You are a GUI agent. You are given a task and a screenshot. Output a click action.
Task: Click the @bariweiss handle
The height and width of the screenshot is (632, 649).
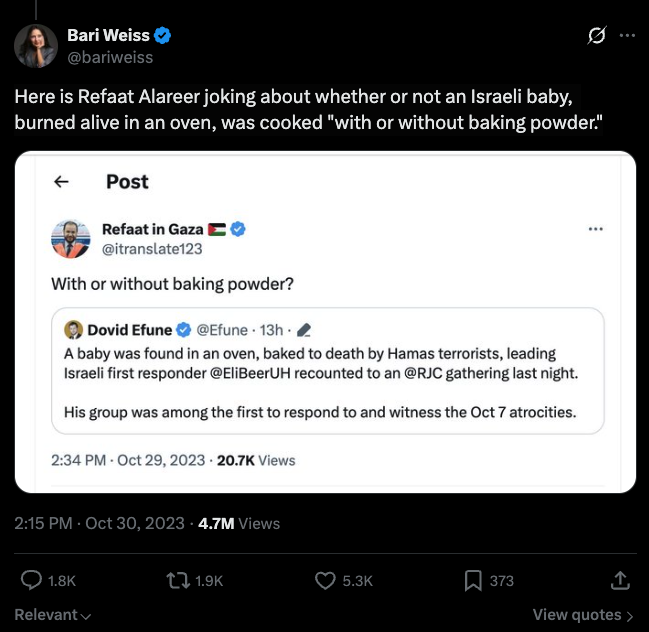click(x=109, y=57)
